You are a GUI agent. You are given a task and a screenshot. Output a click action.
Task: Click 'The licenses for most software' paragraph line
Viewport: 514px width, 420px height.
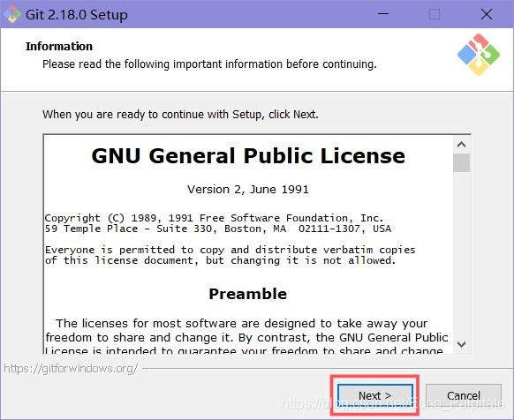click(242, 323)
